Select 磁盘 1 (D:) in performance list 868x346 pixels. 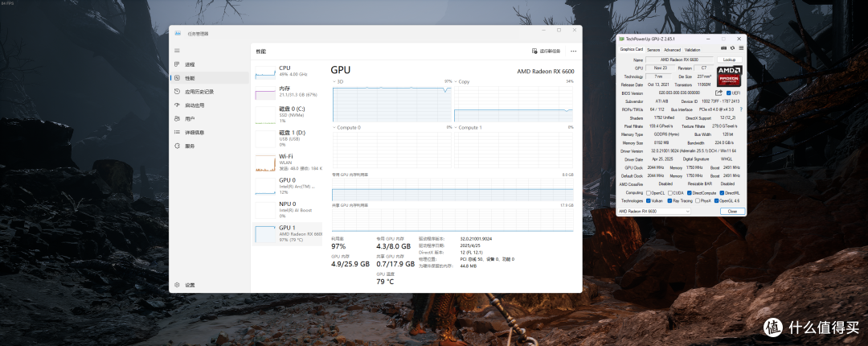pos(287,138)
